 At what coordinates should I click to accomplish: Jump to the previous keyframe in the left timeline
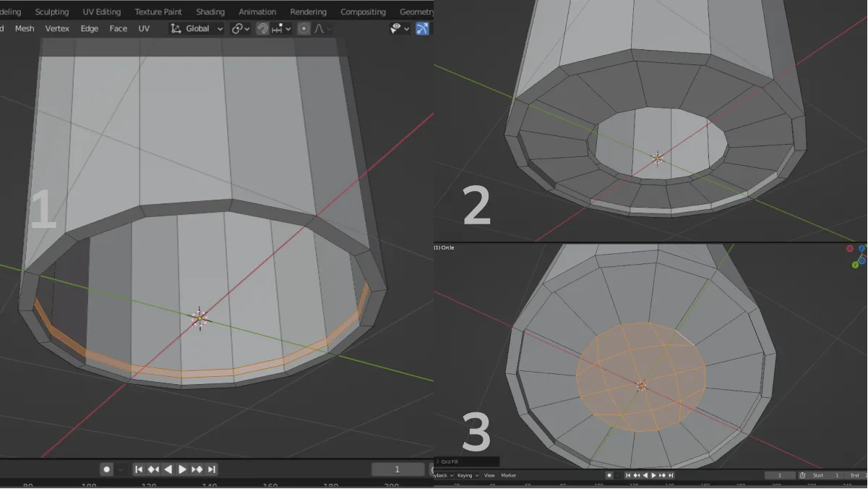point(153,469)
